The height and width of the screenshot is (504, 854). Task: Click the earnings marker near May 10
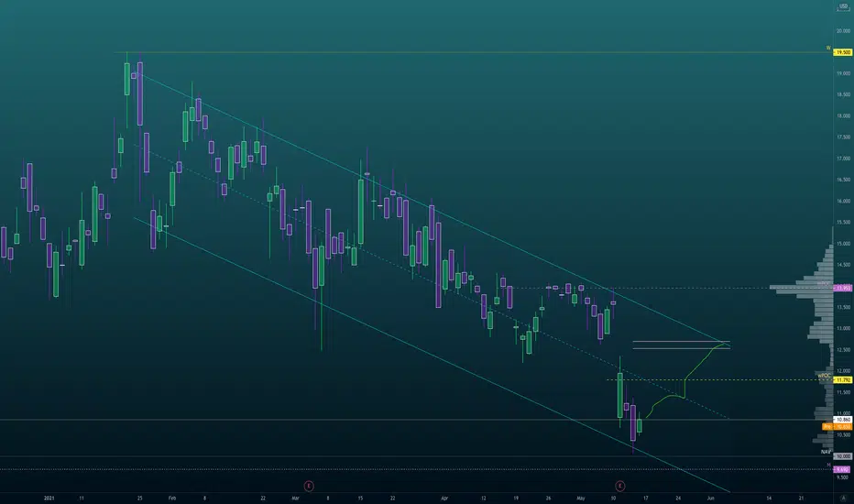coord(619,486)
